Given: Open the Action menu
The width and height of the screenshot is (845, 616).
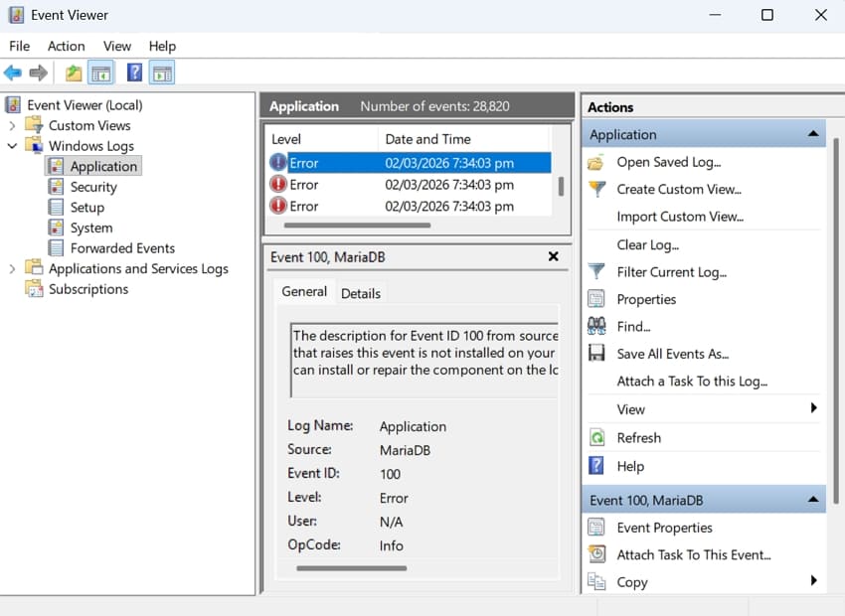Looking at the screenshot, I should pyautogui.click(x=67, y=46).
